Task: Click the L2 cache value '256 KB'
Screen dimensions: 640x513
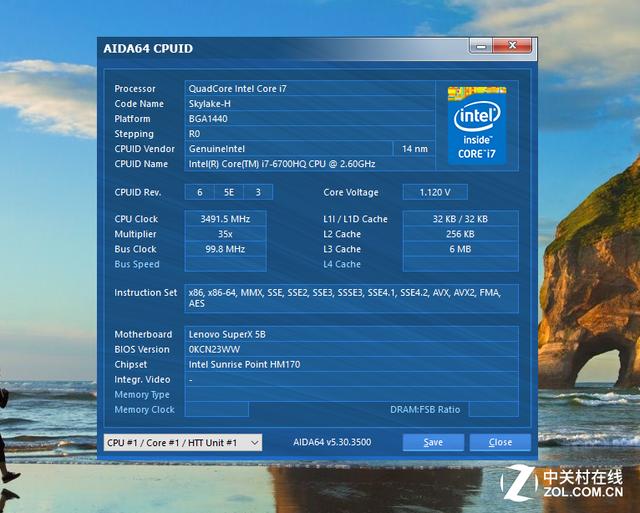Action: (460, 234)
